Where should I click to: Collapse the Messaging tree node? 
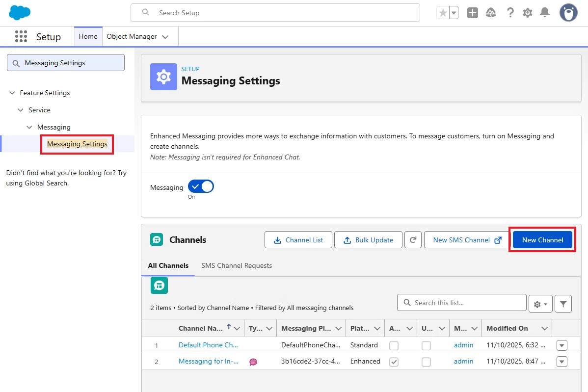click(29, 127)
